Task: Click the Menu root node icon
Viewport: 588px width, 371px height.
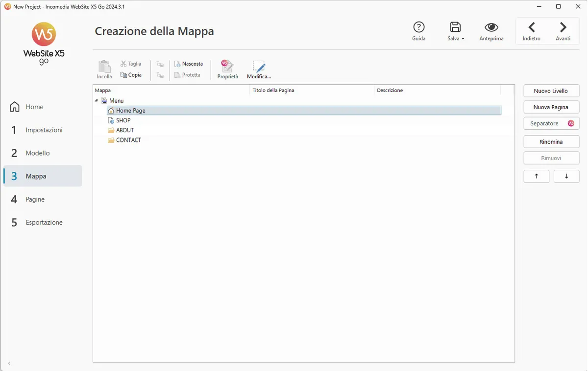Action: pyautogui.click(x=104, y=101)
